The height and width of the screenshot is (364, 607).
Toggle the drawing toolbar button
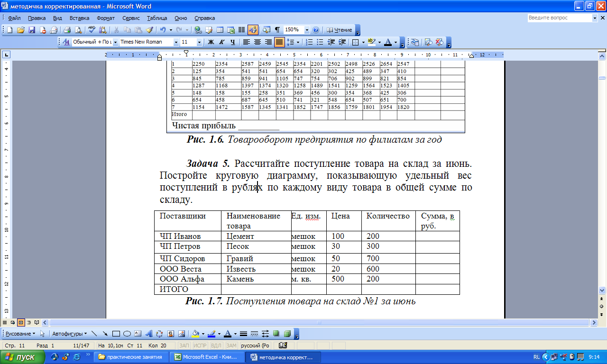253,29
